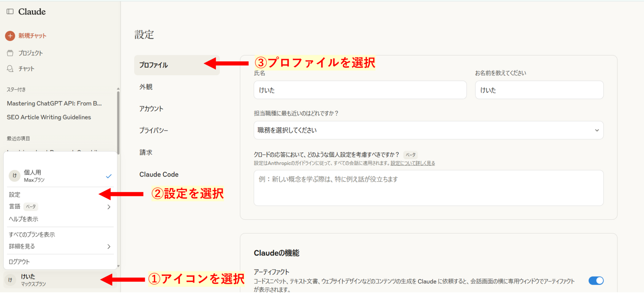Click the sidebar vertical scrollbar
644x294 pixels.
[x=118, y=122]
